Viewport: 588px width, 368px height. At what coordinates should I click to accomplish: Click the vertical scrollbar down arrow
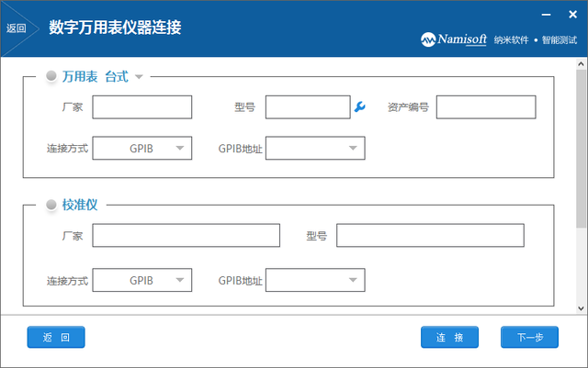tap(582, 307)
